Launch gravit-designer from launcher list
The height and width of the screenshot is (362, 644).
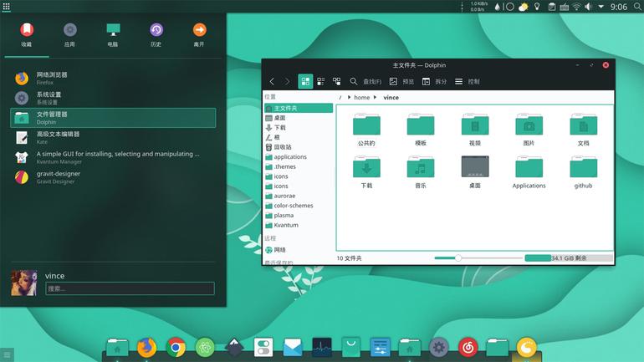click(x=113, y=177)
